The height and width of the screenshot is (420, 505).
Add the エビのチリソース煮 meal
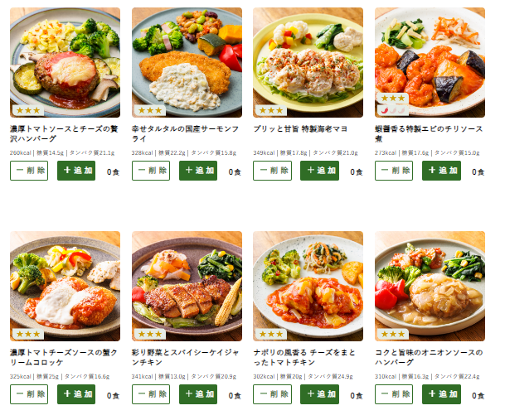(x=441, y=171)
